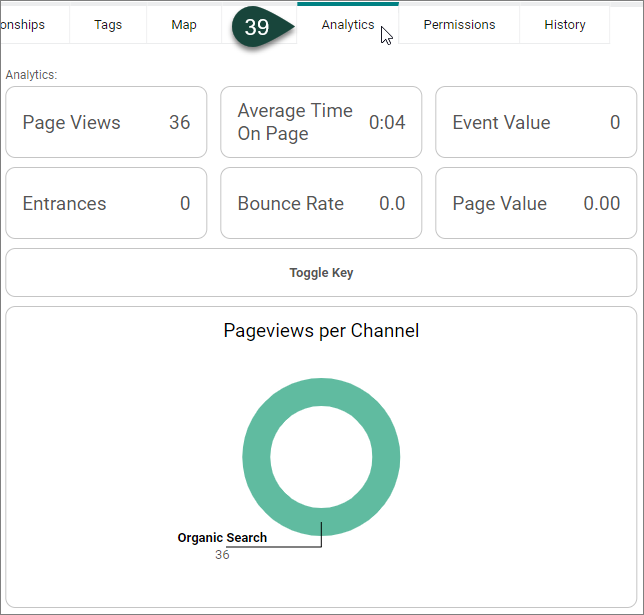The width and height of the screenshot is (644, 615).
Task: Open the Map tab
Action: tap(184, 25)
